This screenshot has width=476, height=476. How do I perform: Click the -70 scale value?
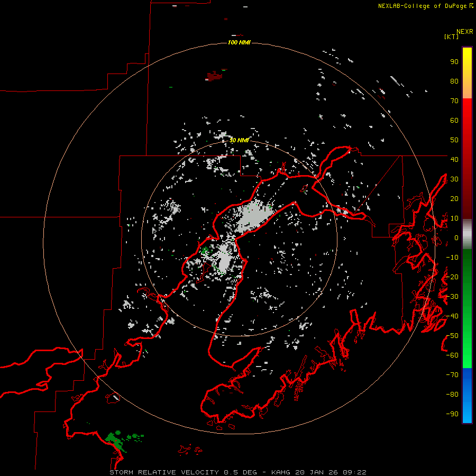tap(452, 374)
